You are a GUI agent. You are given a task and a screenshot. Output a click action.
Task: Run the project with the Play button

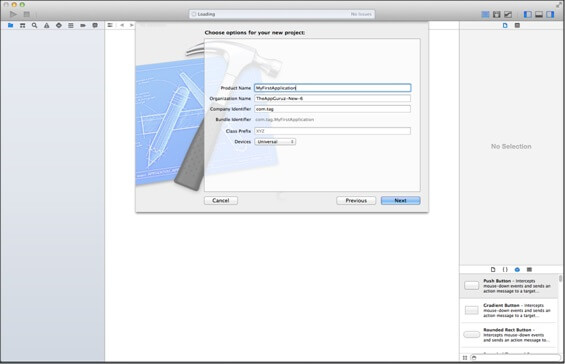13,14
